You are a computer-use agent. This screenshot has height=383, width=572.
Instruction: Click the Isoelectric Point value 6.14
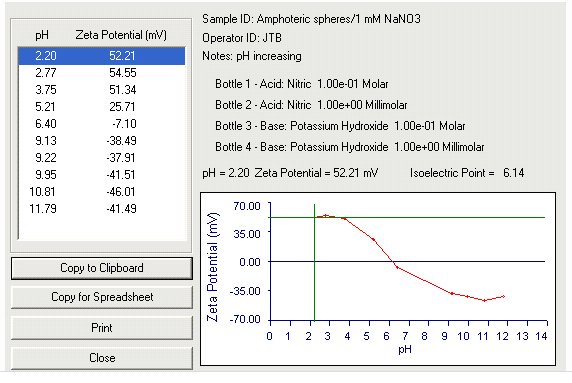pos(513,173)
